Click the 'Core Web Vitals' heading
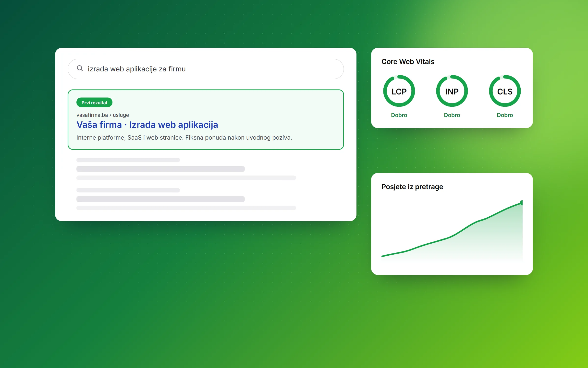 408,62
